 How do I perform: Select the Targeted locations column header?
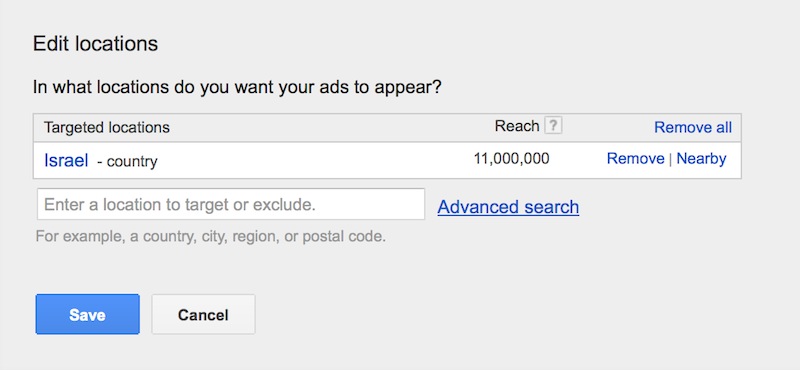tap(107, 127)
